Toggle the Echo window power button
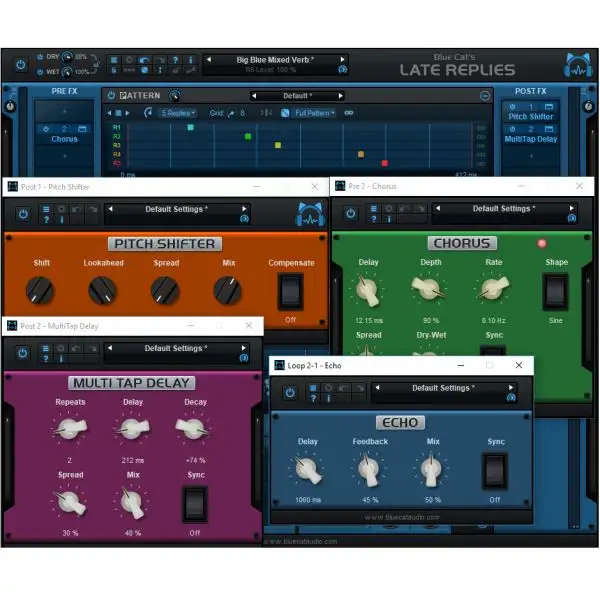600x600 pixels. pos(290,393)
